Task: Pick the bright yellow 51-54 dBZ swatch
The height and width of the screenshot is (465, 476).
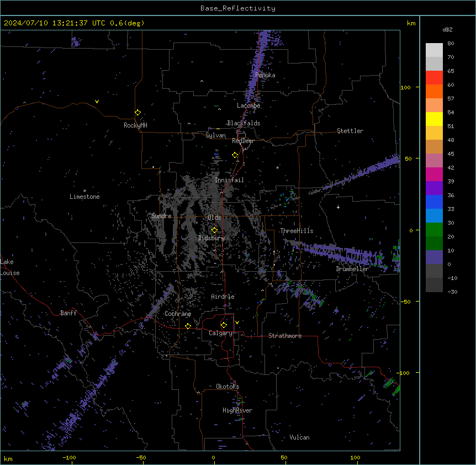Action: pos(434,119)
